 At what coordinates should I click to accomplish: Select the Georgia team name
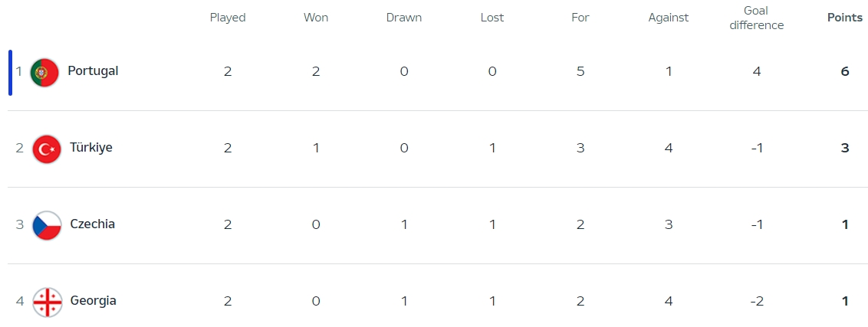pyautogui.click(x=93, y=301)
